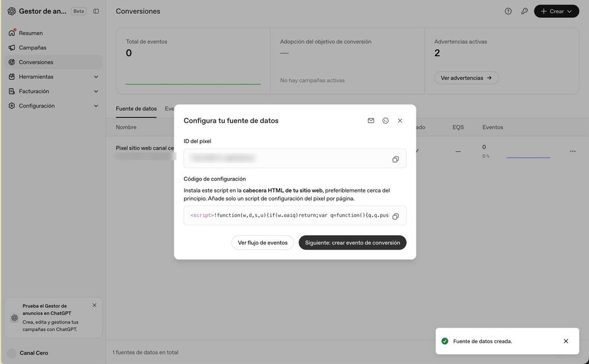Expand the Facturación submenu chevron
The width and height of the screenshot is (589, 364).
point(96,91)
